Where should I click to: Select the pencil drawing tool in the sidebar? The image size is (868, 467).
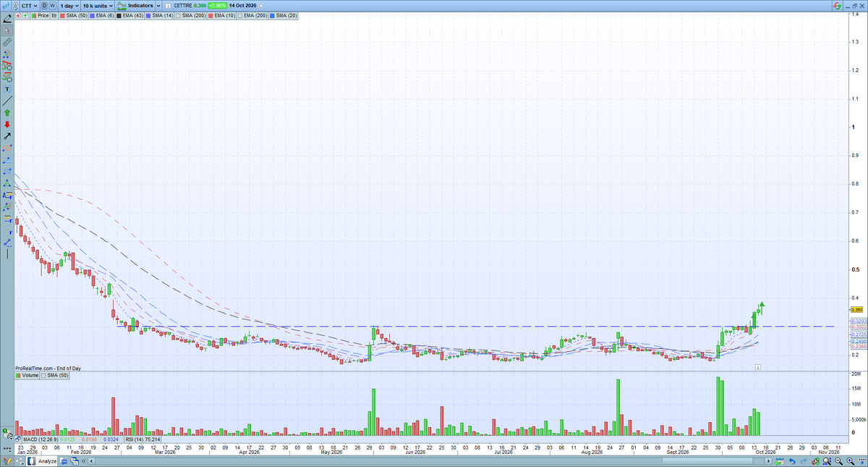[7, 20]
